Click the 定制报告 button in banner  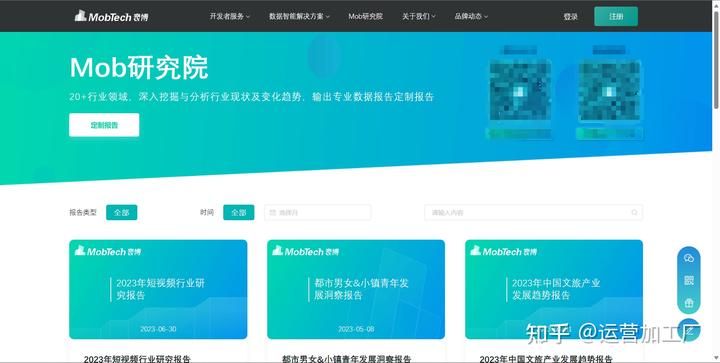pos(104,125)
